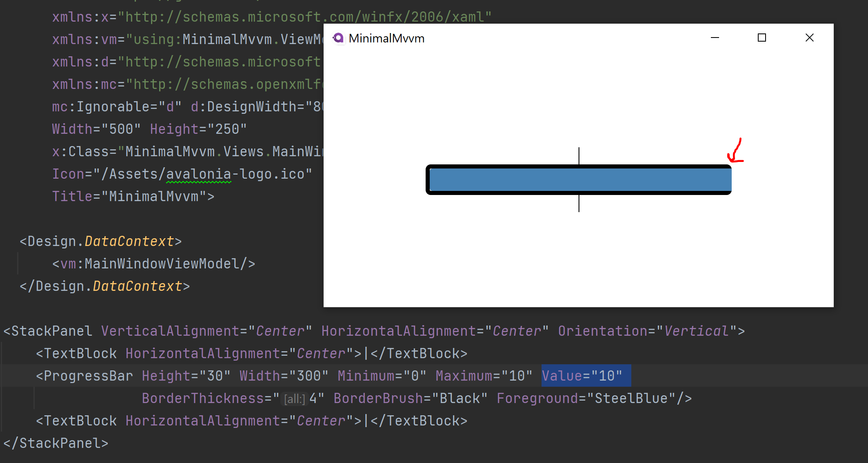Click the StackPanel opening tag

click(x=48, y=331)
